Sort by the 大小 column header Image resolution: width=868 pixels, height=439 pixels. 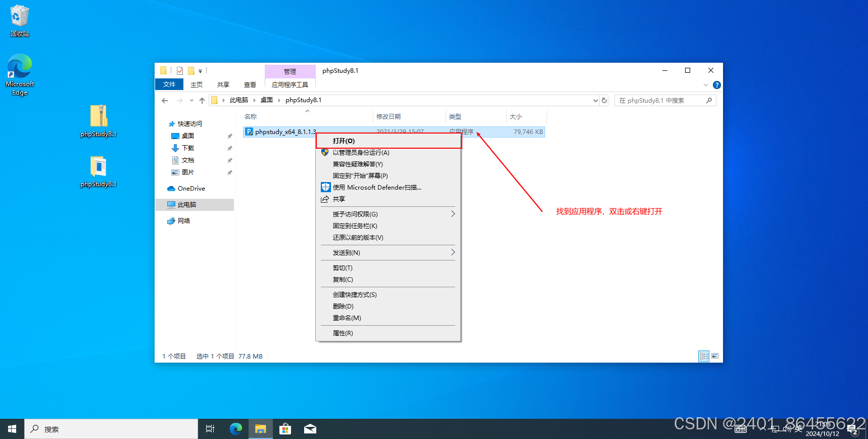click(x=526, y=116)
